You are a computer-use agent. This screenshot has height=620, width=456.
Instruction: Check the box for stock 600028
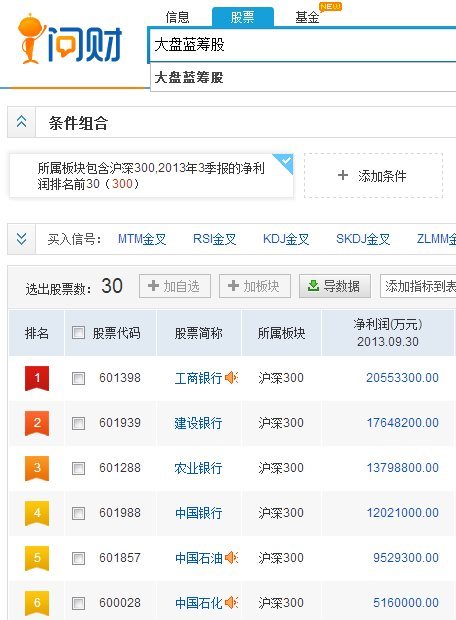pos(78,604)
